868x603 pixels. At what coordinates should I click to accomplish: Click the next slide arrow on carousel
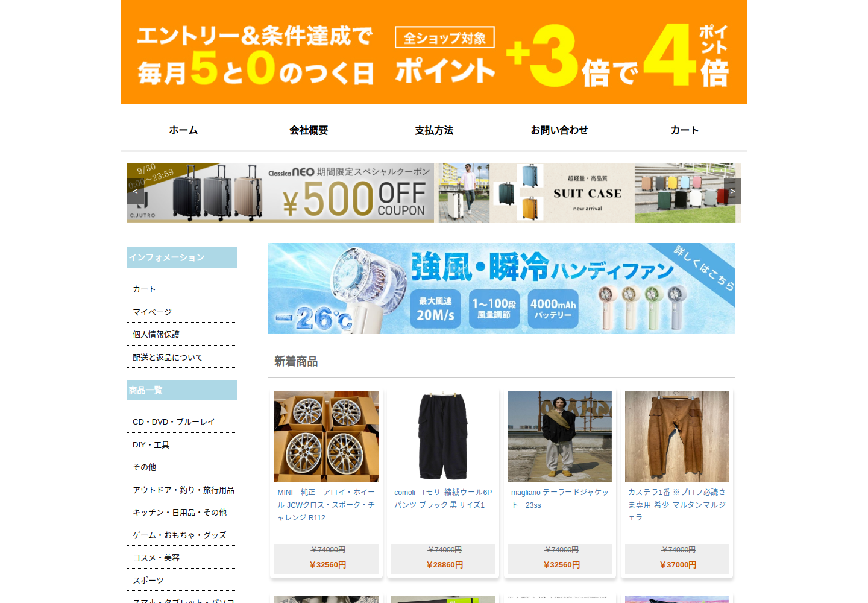[732, 191]
